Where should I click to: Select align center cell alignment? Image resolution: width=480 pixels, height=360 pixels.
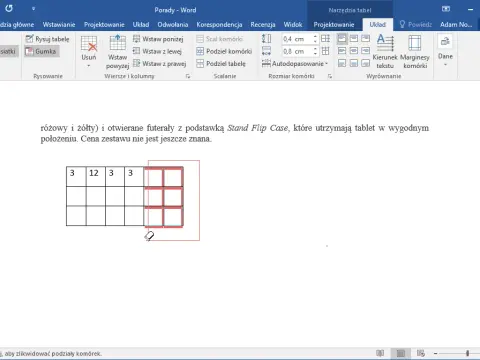354,51
